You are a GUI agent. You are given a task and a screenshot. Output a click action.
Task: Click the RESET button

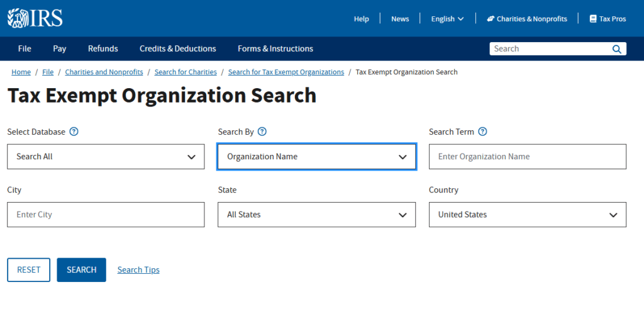[29, 270]
